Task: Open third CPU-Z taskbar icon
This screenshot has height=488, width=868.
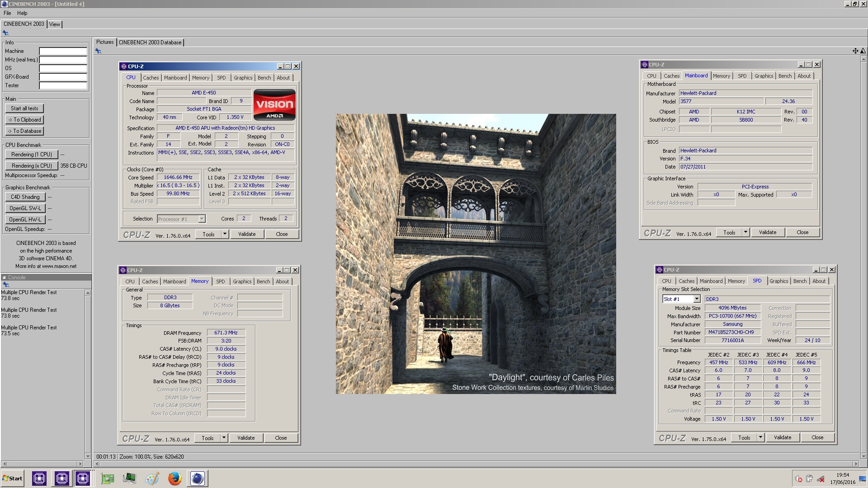Action: click(x=83, y=479)
